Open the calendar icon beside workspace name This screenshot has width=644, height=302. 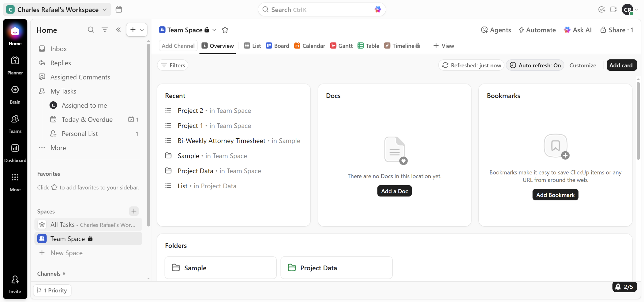[119, 10]
